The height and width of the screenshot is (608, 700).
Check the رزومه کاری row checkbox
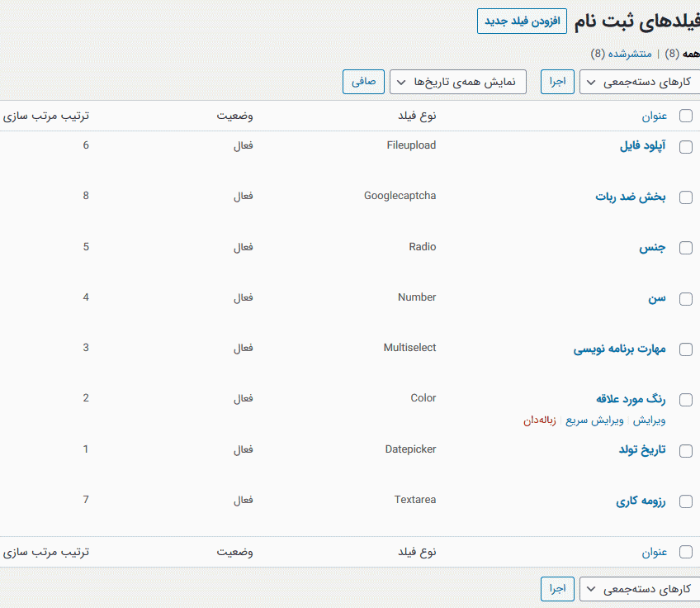(x=686, y=501)
